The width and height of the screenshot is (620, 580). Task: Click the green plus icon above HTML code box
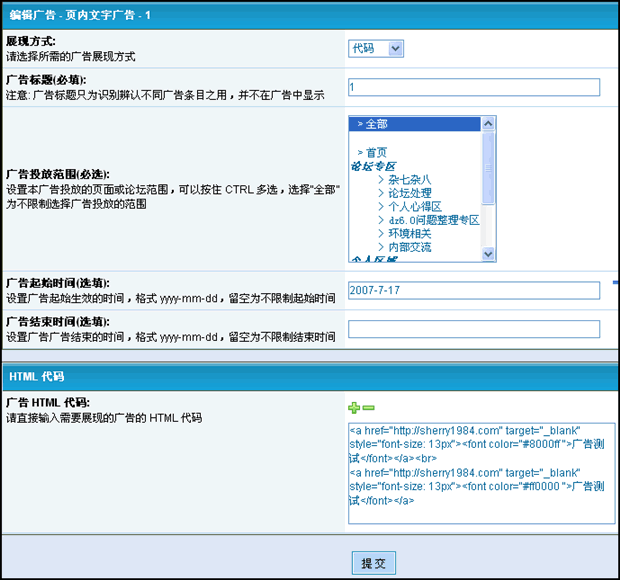353,408
